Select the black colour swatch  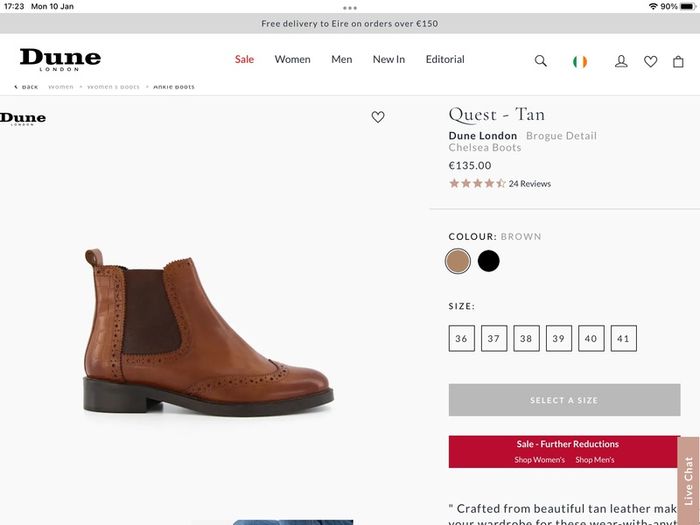(x=488, y=261)
